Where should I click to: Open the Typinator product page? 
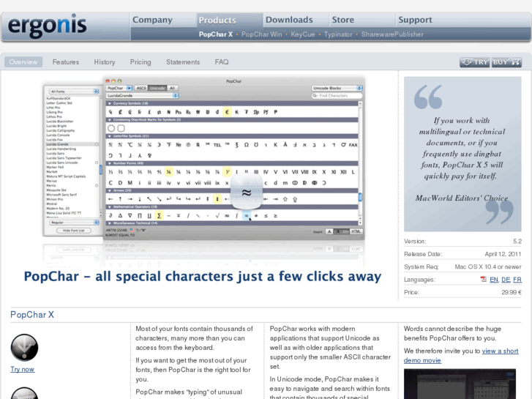[x=338, y=34]
